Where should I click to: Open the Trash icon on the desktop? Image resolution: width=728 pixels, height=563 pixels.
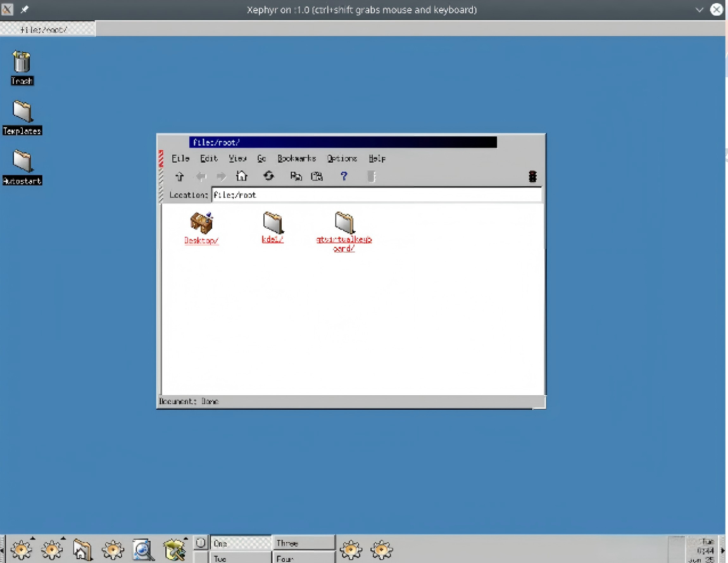click(x=22, y=67)
